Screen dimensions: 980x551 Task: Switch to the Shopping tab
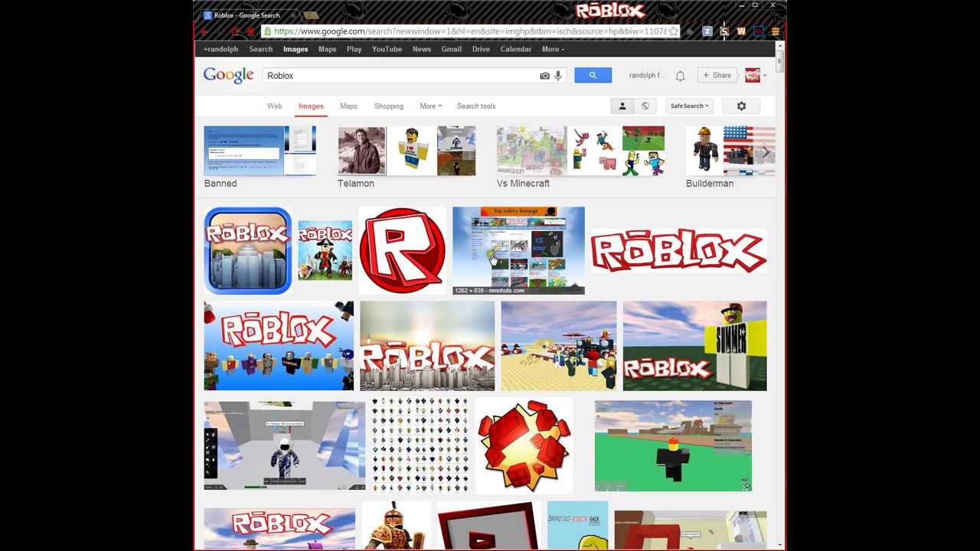(x=389, y=106)
